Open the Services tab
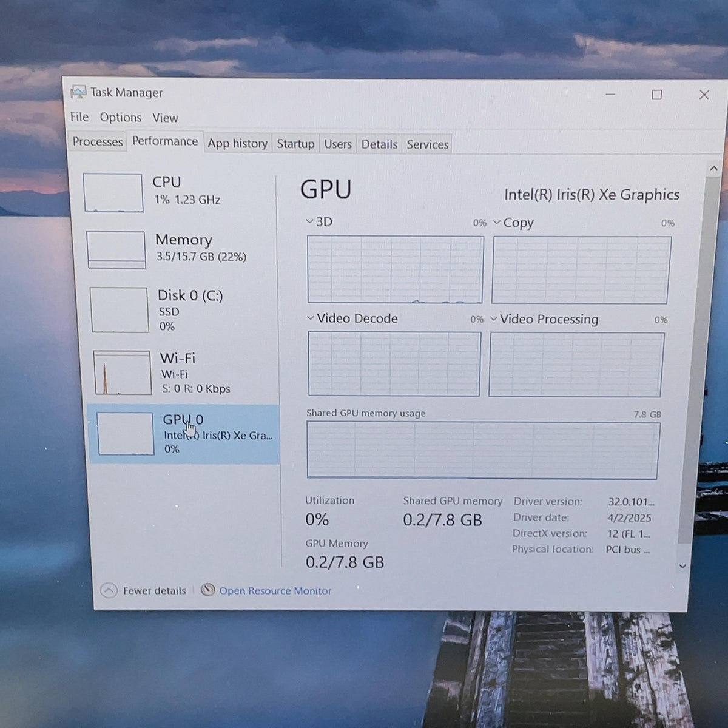This screenshot has width=728, height=728. tap(428, 144)
